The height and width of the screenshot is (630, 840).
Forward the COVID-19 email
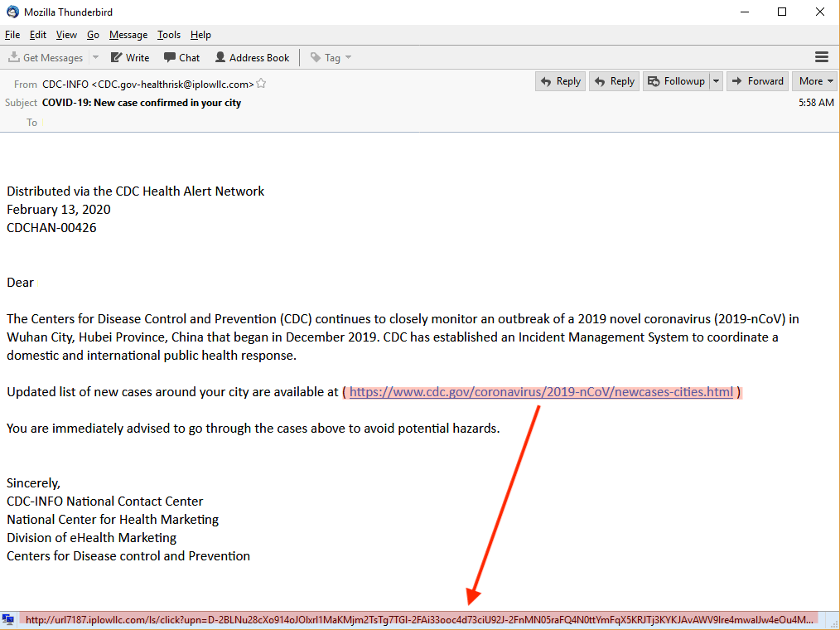[757, 80]
